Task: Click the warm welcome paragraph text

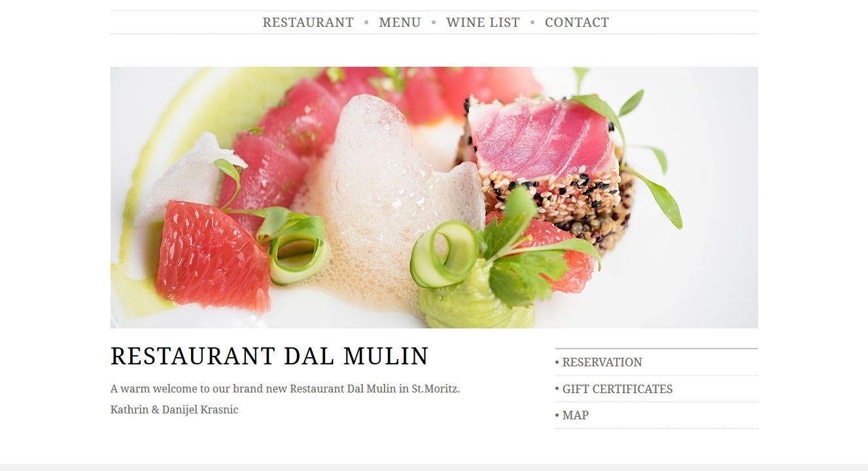Action: coord(285,389)
